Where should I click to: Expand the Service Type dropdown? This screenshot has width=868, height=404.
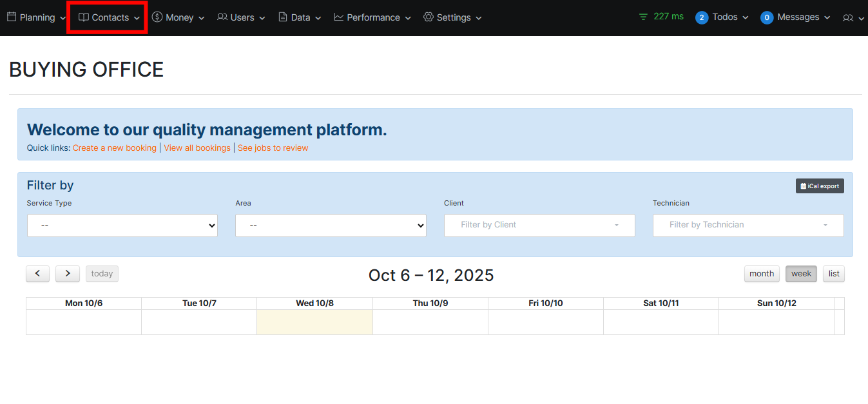122,226
